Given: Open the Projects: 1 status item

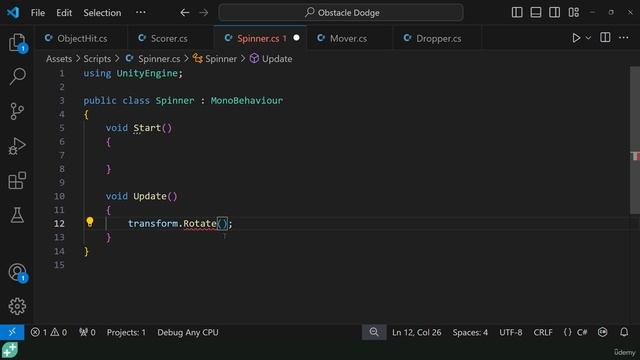Looking at the screenshot, I should pos(126,332).
